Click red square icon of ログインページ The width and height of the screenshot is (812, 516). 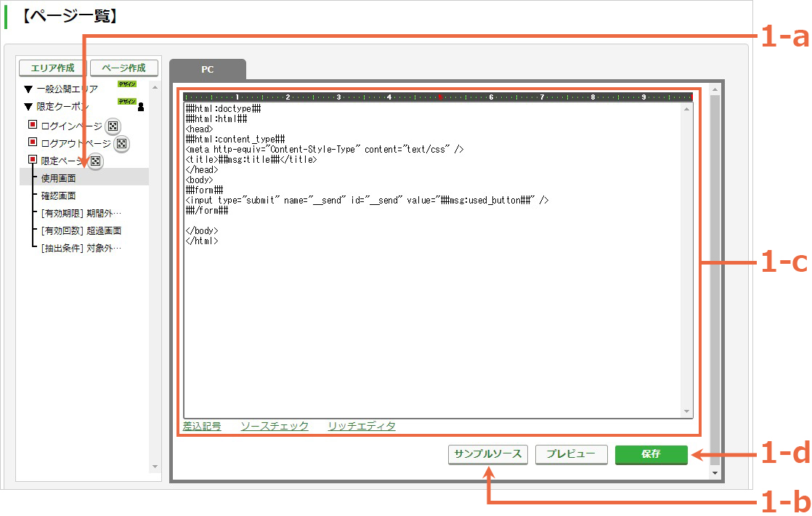[33, 124]
